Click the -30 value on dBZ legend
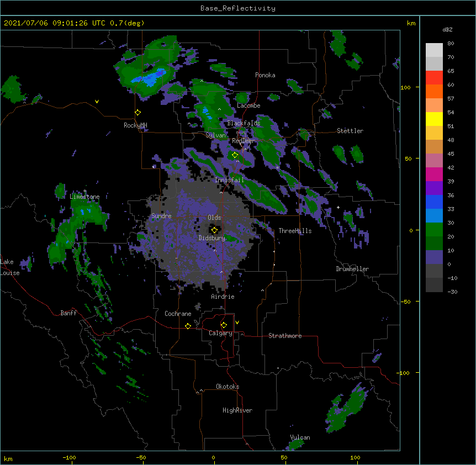Screen dimensions: 476x465 pyautogui.click(x=452, y=292)
